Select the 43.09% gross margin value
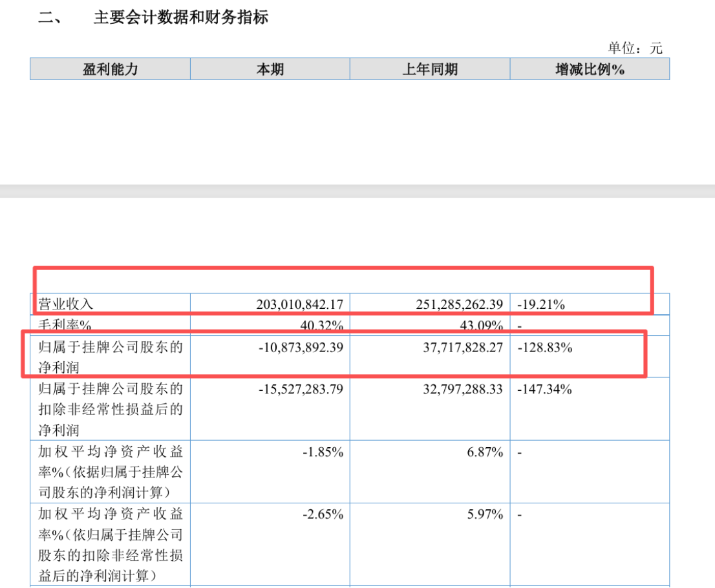This screenshot has height=588, width=715. tap(482, 325)
